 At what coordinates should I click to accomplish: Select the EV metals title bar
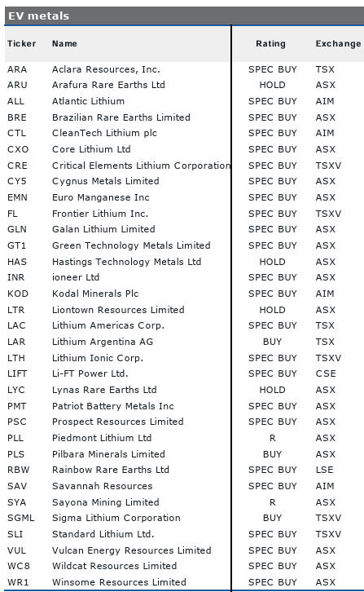[x=184, y=15]
